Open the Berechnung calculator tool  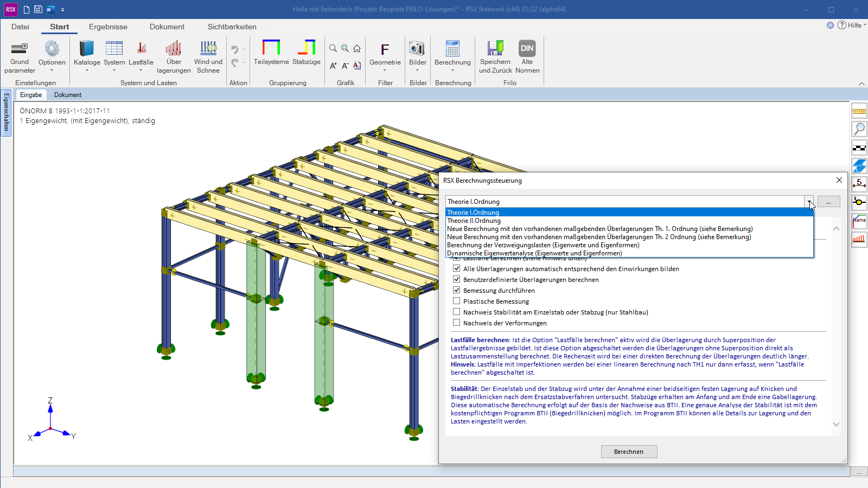(x=452, y=56)
